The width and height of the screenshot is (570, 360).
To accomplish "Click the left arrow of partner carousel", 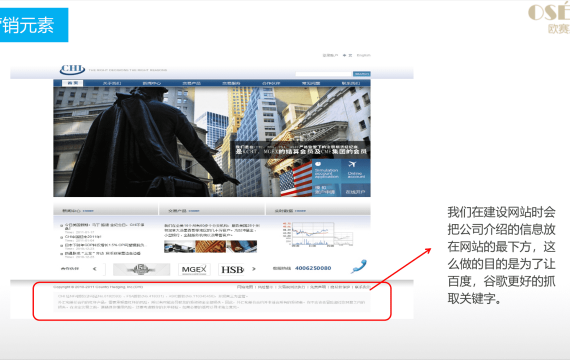I will 95,269.
